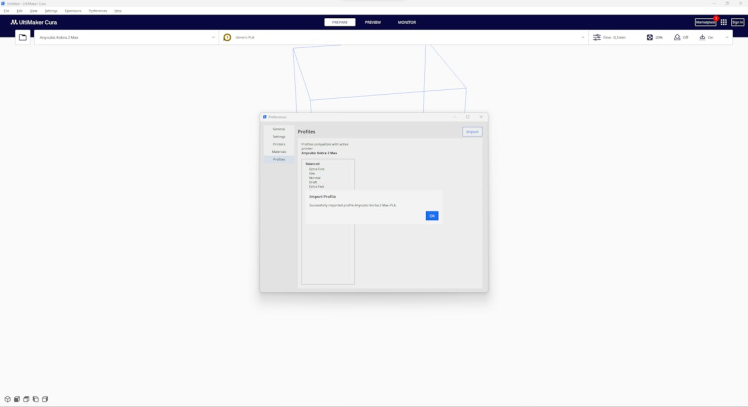Select the right side view cube icon
Screen dimensions: 748x407
click(x=45, y=399)
